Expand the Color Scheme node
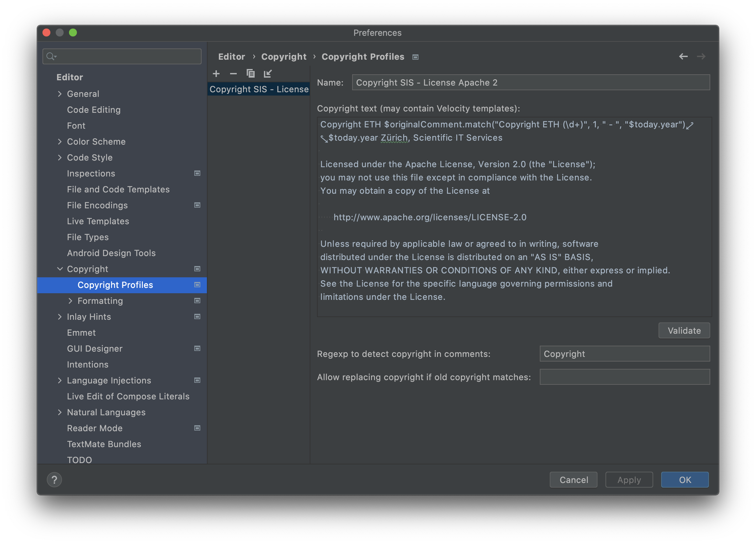 click(60, 141)
